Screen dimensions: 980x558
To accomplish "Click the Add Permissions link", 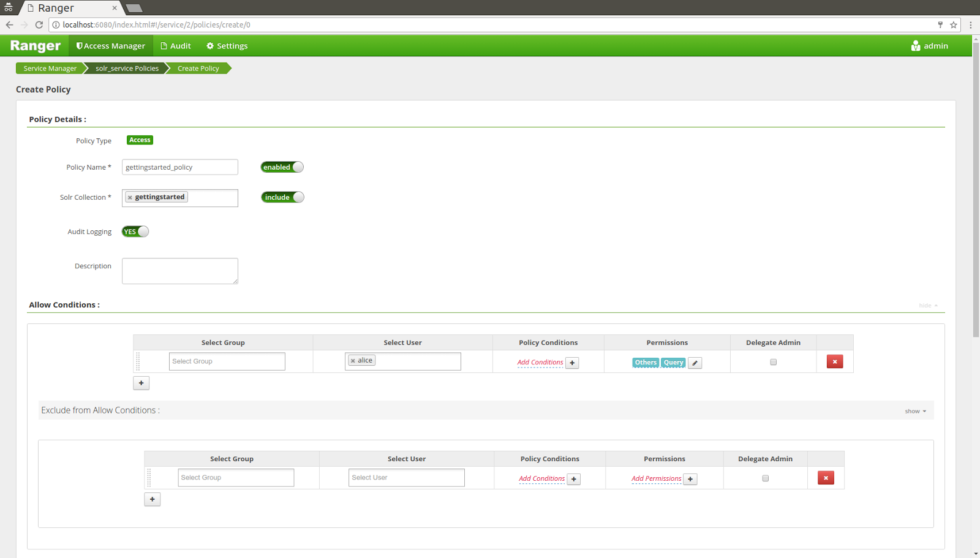I will pos(656,478).
